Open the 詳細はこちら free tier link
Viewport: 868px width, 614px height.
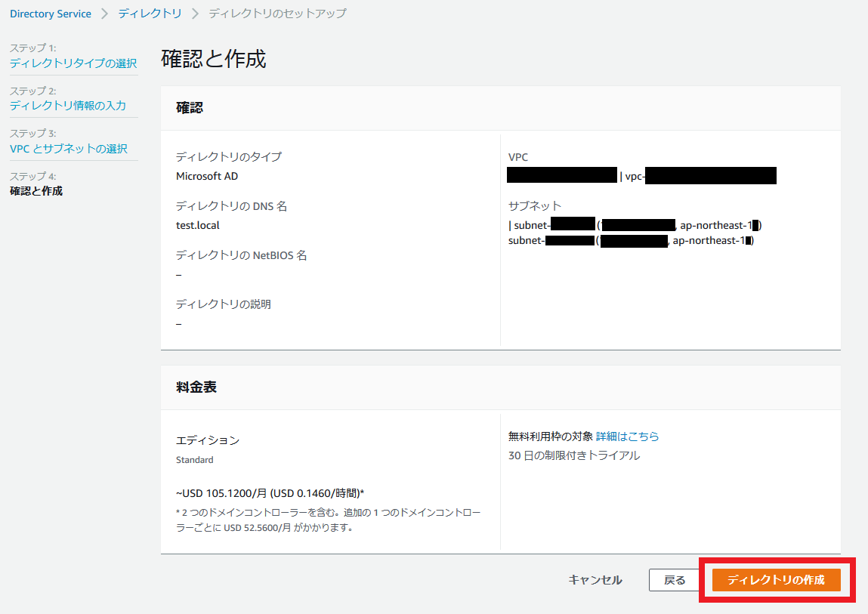(627, 437)
